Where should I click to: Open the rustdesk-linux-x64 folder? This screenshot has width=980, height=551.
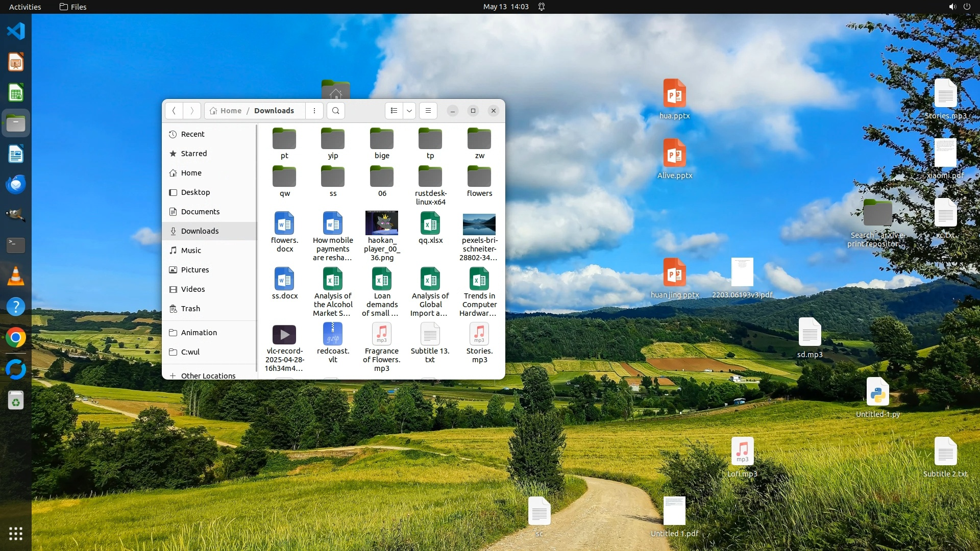click(x=430, y=178)
